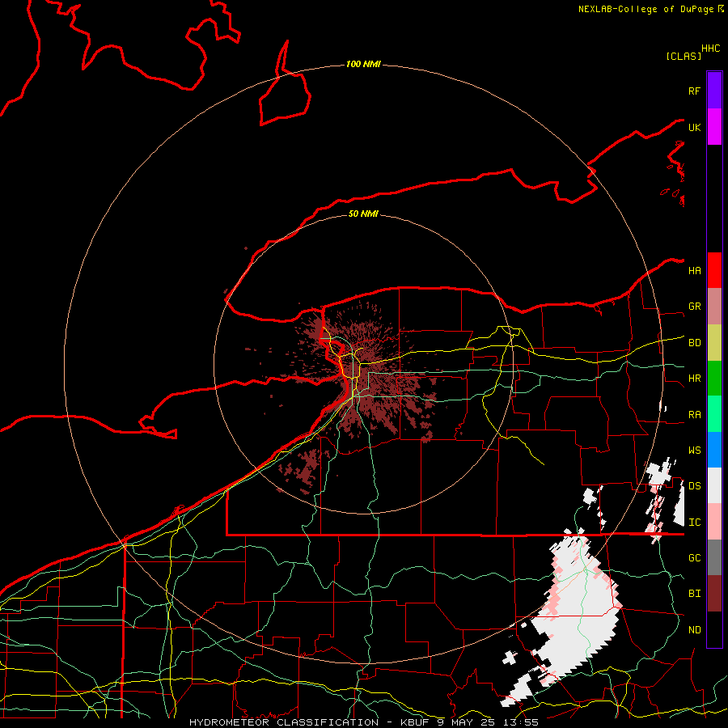
Task: Click the UK legend label
Action: [694, 127]
